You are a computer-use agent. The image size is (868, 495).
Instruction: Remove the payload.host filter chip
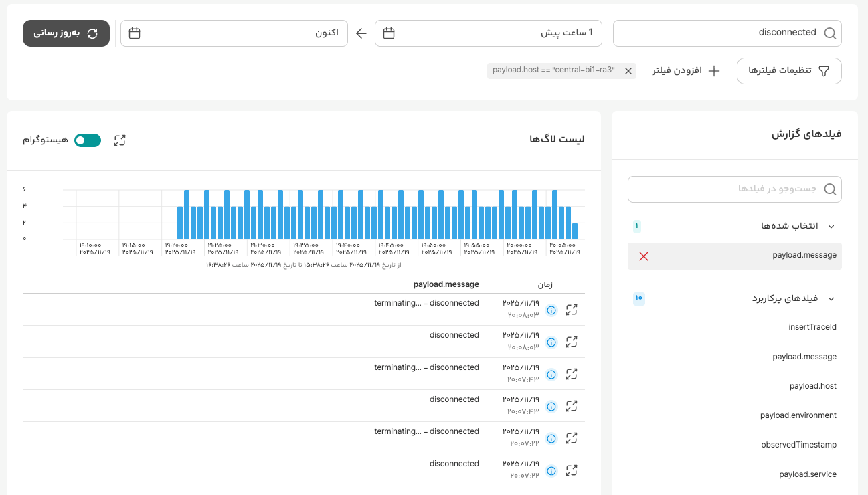628,71
